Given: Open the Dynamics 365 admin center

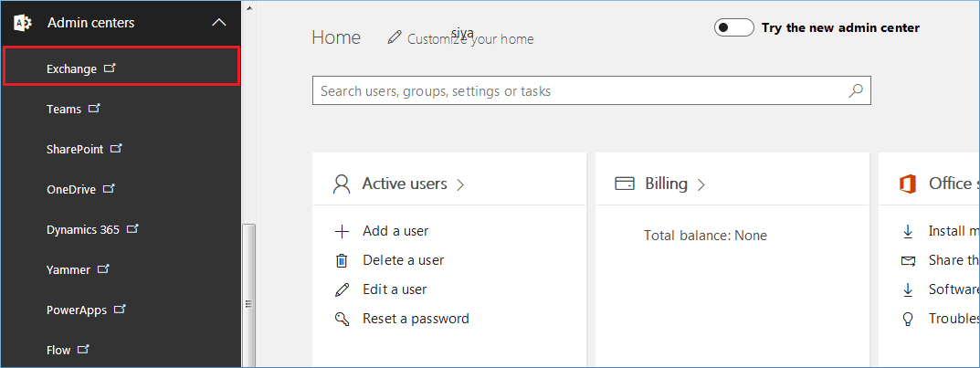Looking at the screenshot, I should [x=82, y=229].
